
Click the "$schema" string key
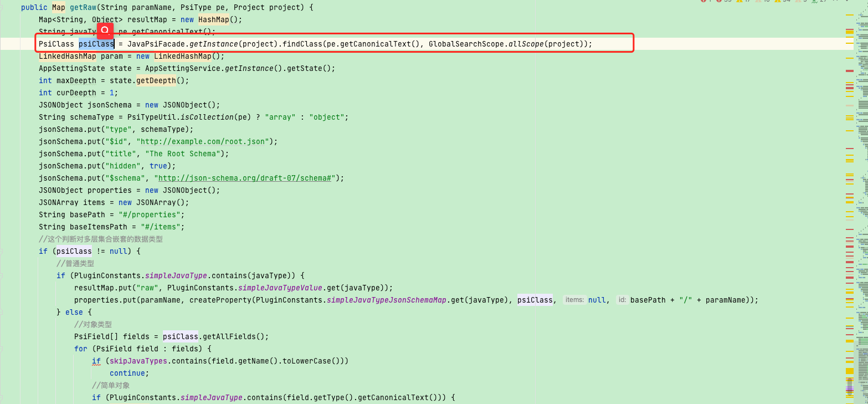125,178
